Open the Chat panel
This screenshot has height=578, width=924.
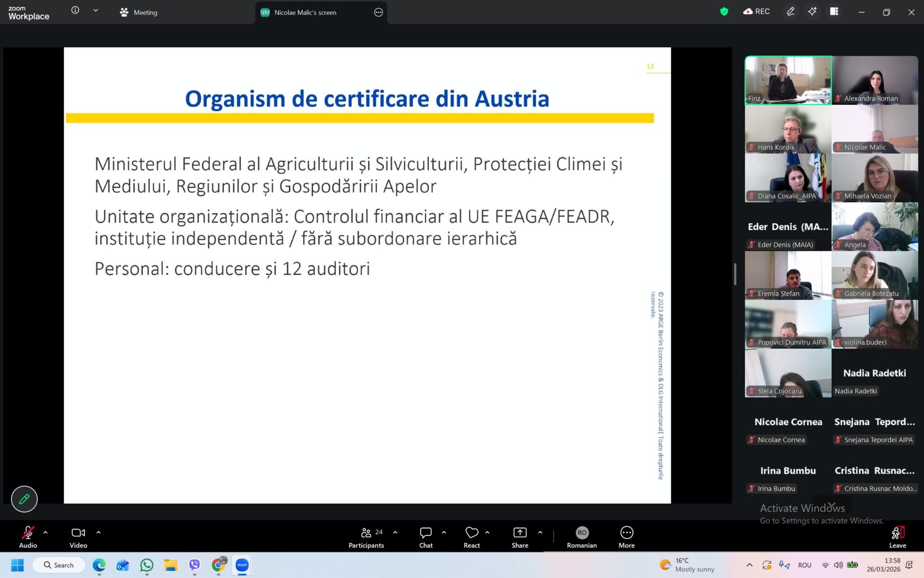[425, 537]
